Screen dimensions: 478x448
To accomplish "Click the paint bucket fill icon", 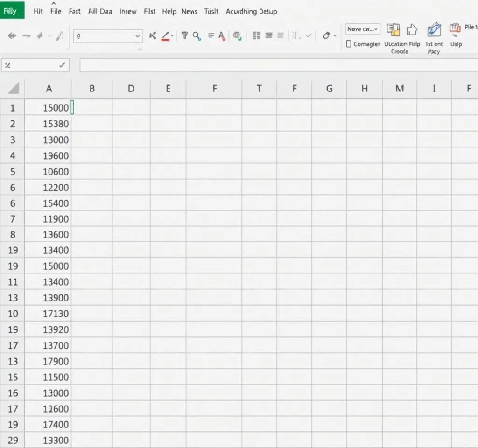I will pyautogui.click(x=326, y=35).
